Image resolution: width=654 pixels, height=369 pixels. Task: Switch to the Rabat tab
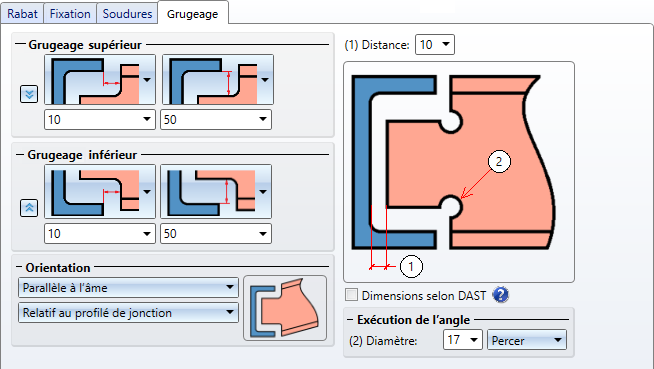pyautogui.click(x=22, y=14)
